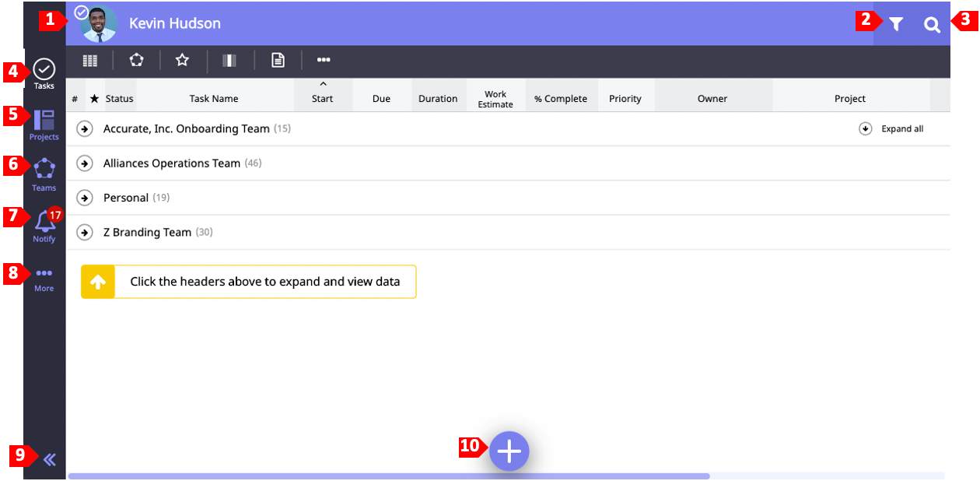The height and width of the screenshot is (481, 980).
Task: Click the pentagon teams toolbar icon
Action: tap(136, 61)
